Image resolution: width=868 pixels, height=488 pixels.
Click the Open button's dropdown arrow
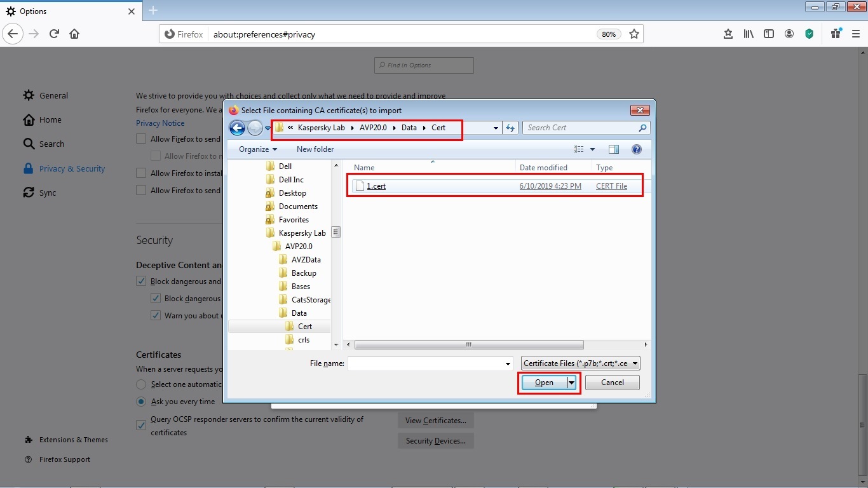point(571,383)
